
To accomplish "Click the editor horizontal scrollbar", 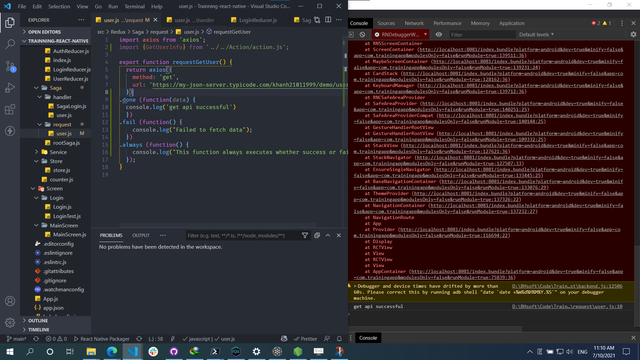I will [218, 225].
